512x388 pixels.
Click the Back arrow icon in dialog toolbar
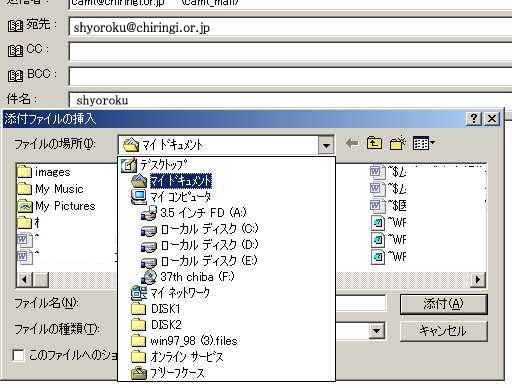tap(352, 144)
